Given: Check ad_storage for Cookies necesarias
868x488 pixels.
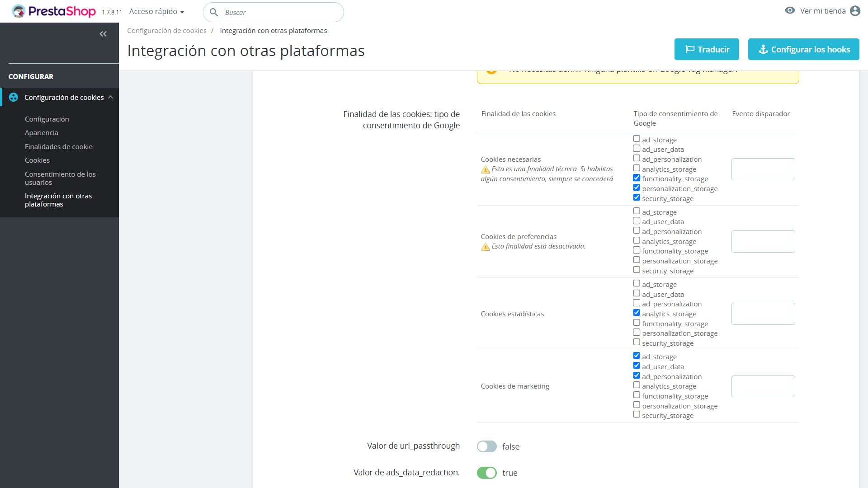Looking at the screenshot, I should click(637, 139).
